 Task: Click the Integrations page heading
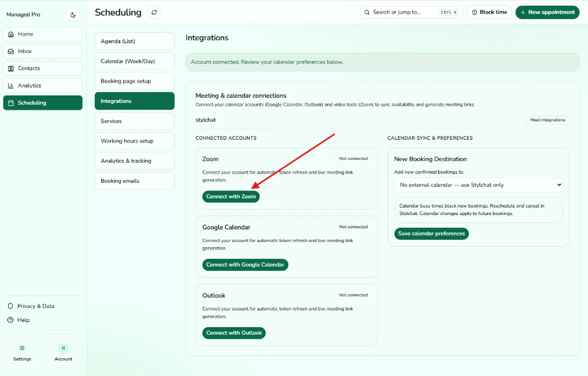[207, 38]
